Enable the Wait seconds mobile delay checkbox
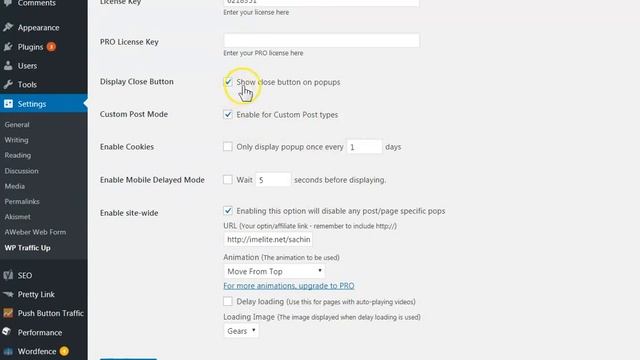Viewport: 640px width, 360px height. coord(228,180)
